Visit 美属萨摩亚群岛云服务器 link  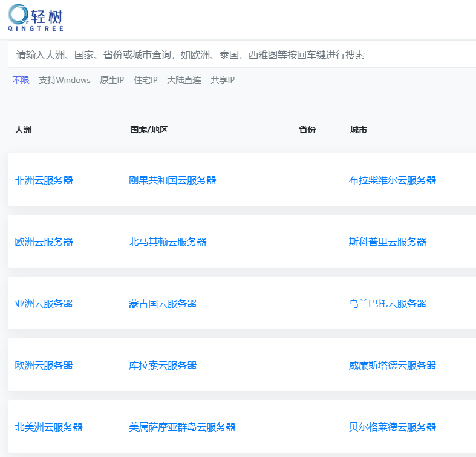[x=182, y=427]
